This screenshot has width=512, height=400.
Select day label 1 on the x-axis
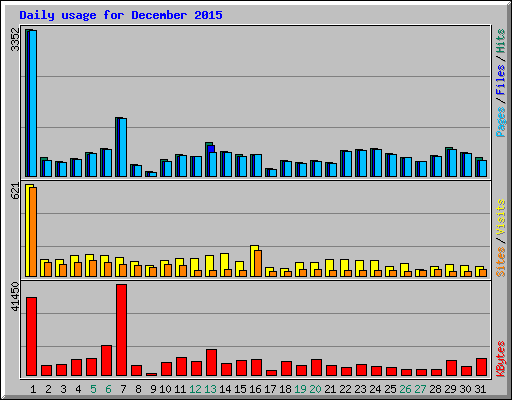(x=33, y=389)
